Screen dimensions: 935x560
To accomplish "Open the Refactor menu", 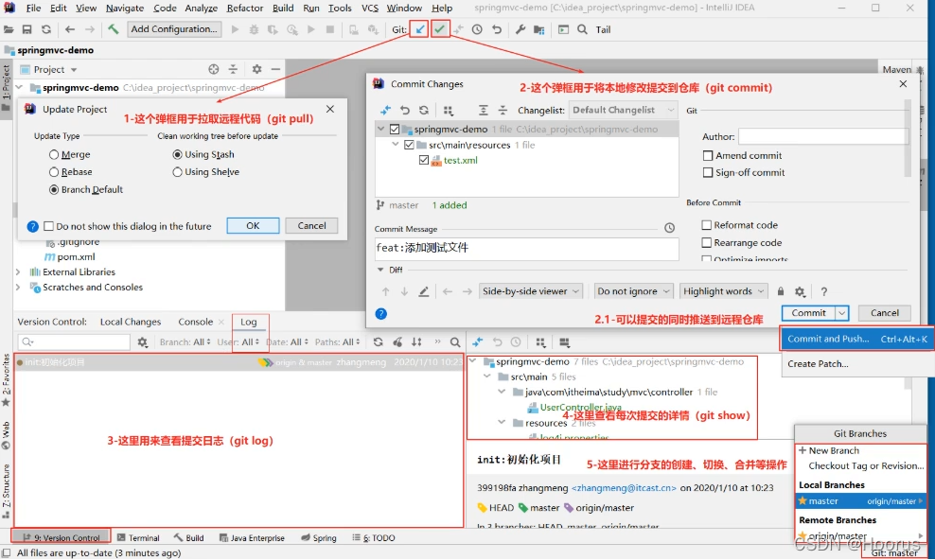I will click(244, 8).
